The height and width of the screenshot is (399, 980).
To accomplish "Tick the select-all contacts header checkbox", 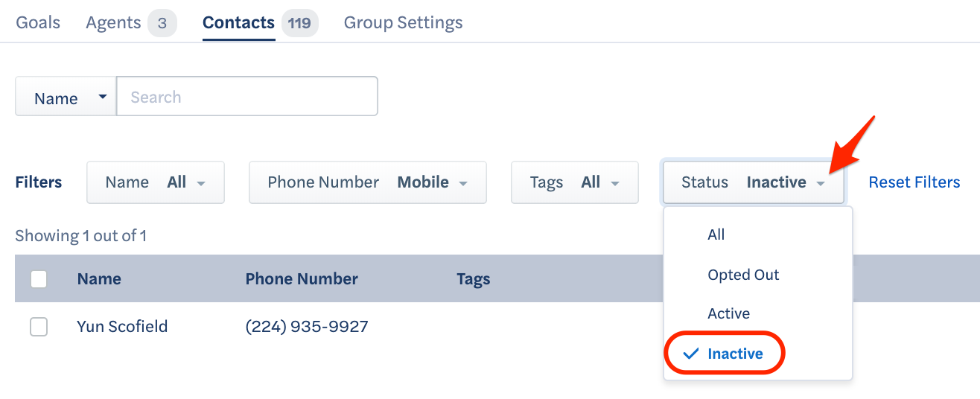I will (x=39, y=279).
